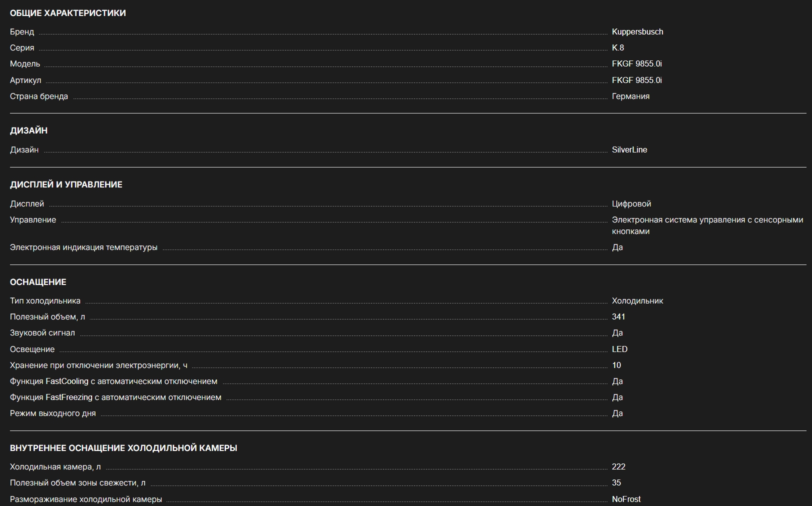Click the ОБЩИЕ ХАРАКТЕРИСТИКИ section heading
The height and width of the screenshot is (506, 812).
point(68,13)
